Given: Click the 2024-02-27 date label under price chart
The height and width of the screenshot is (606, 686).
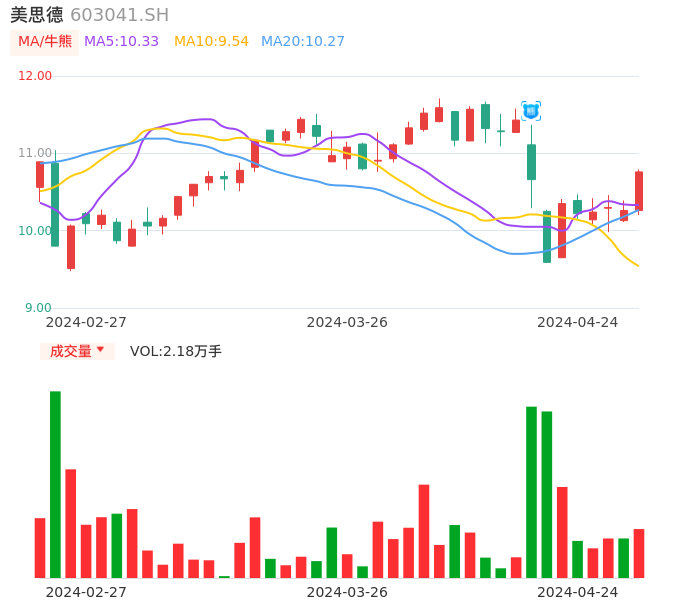Looking at the screenshot, I should (x=86, y=322).
